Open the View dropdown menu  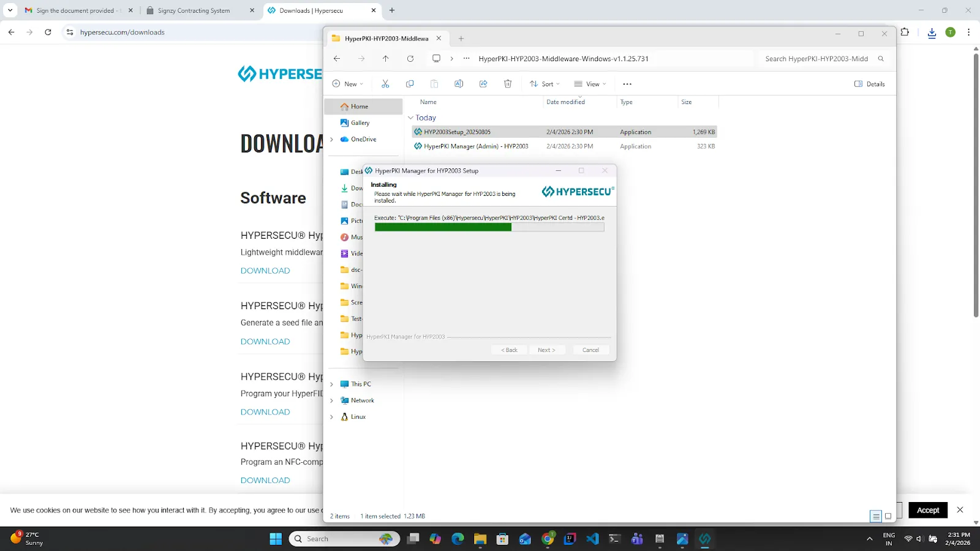(x=590, y=84)
